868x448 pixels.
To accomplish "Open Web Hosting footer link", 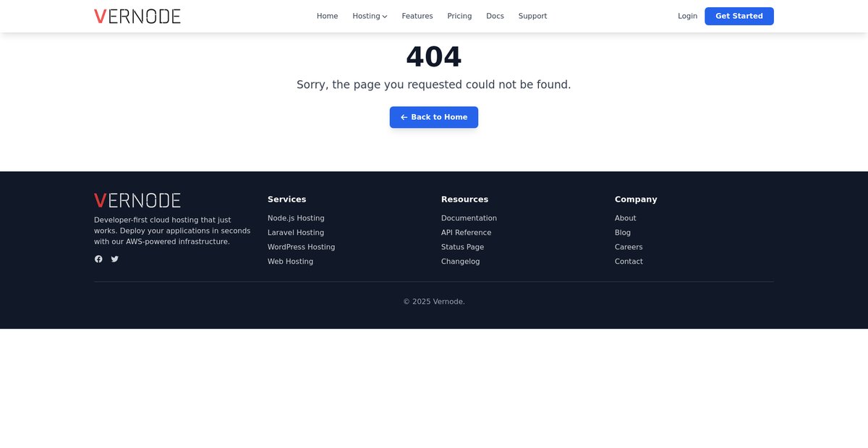I will (x=290, y=262).
